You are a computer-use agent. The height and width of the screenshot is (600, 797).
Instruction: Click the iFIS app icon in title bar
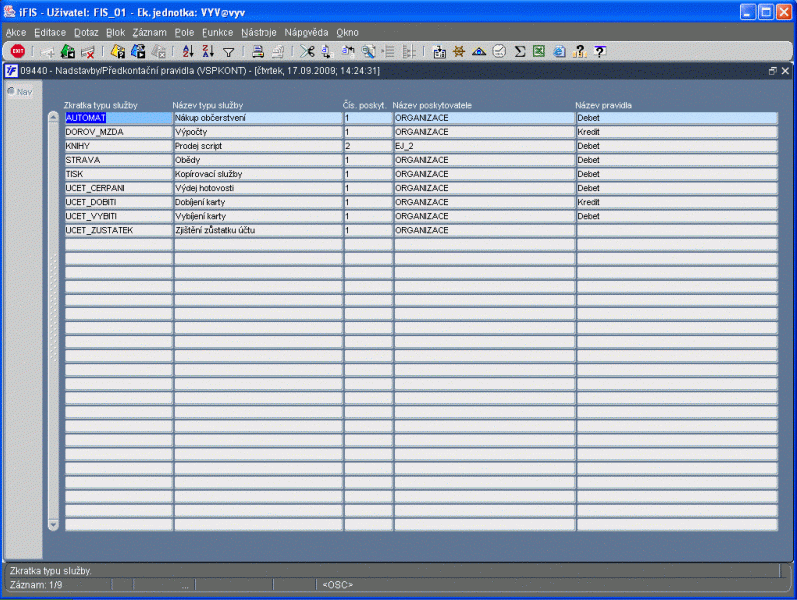click(x=10, y=11)
